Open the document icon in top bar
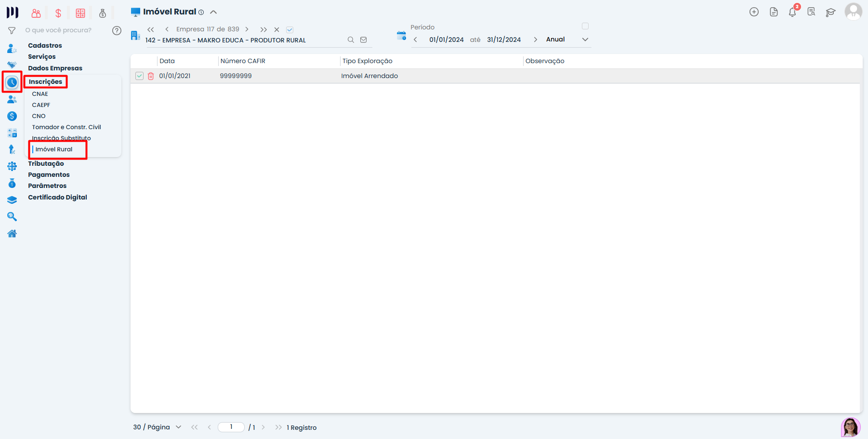 tap(774, 12)
